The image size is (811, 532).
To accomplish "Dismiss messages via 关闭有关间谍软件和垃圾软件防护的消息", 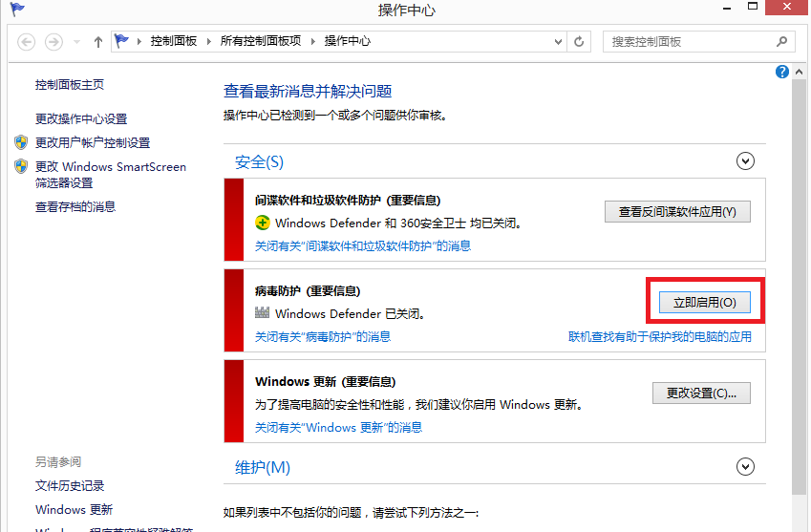I will tap(363, 246).
